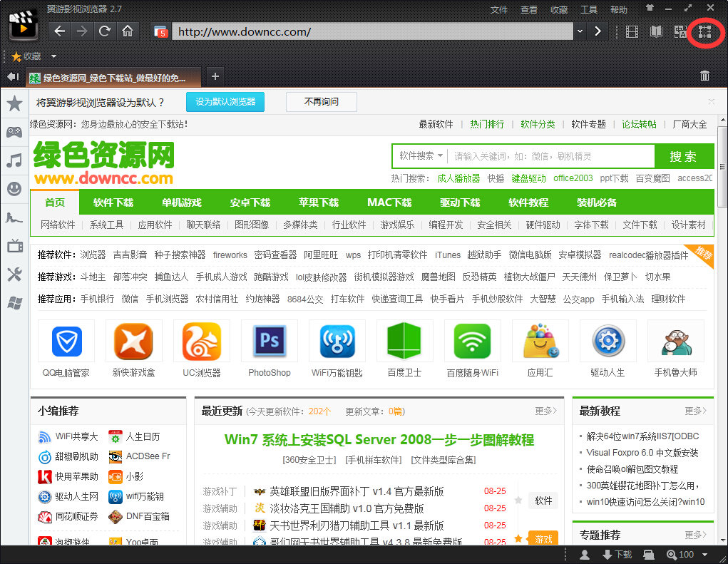
Task: Expand the 收藏 favorites dropdown arrow
Action: [x=54, y=56]
